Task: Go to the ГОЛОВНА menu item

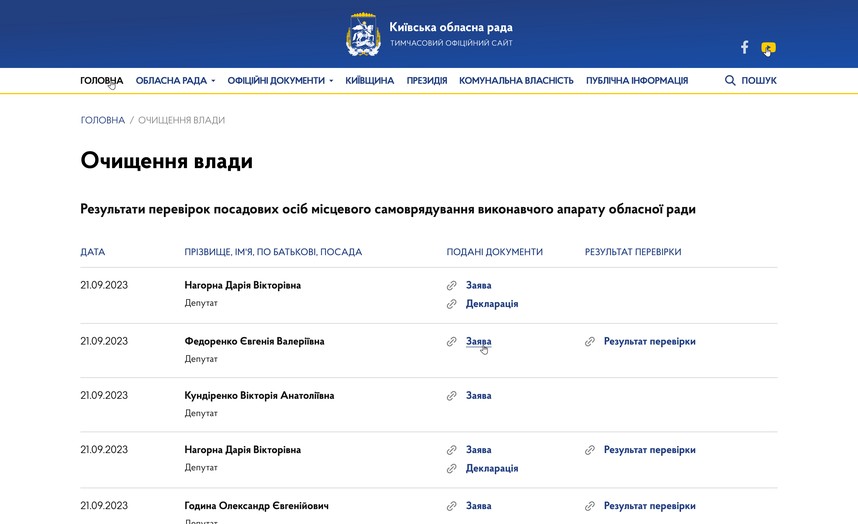Action: coord(102,80)
